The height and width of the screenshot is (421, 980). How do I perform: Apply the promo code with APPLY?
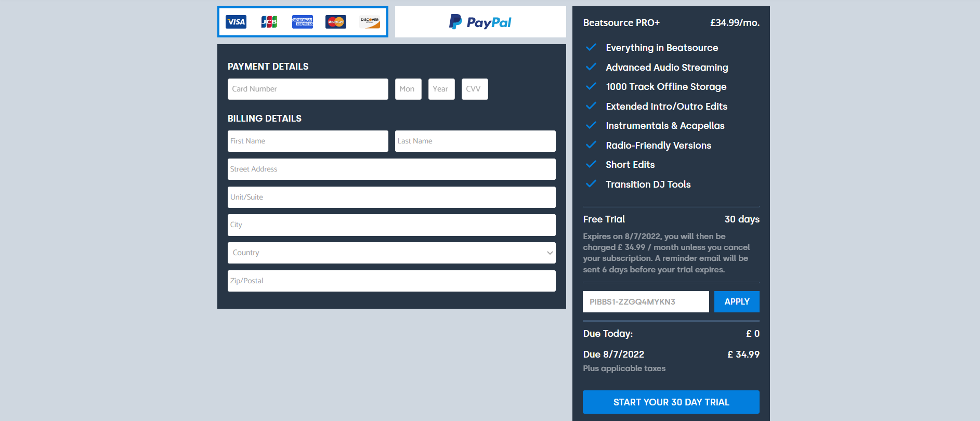coord(737,301)
